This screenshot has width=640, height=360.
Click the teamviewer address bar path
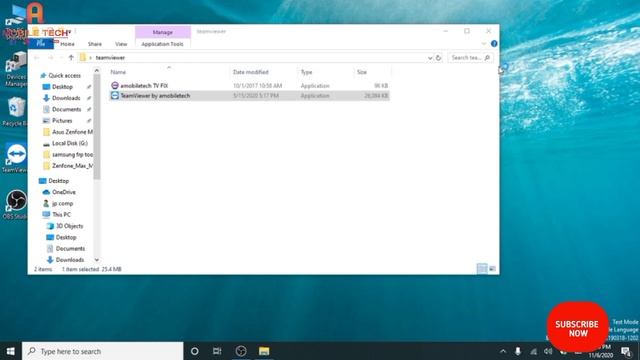pyautogui.click(x=110, y=58)
